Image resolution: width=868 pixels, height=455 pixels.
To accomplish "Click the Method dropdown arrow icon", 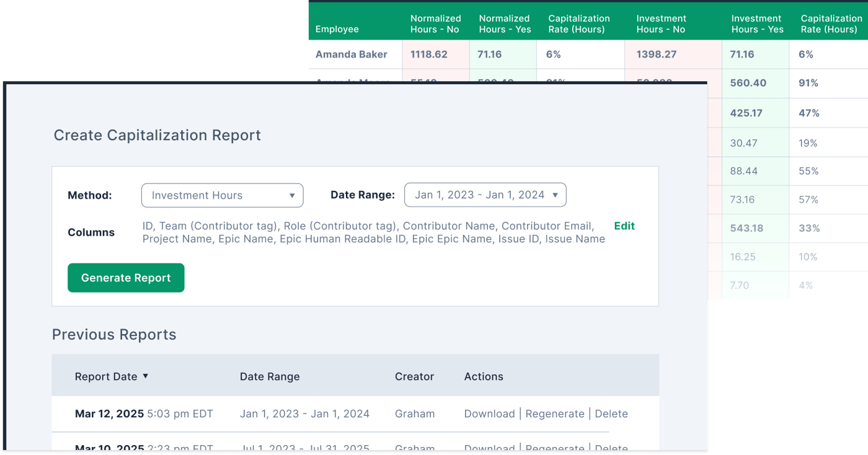I will click(x=292, y=196).
